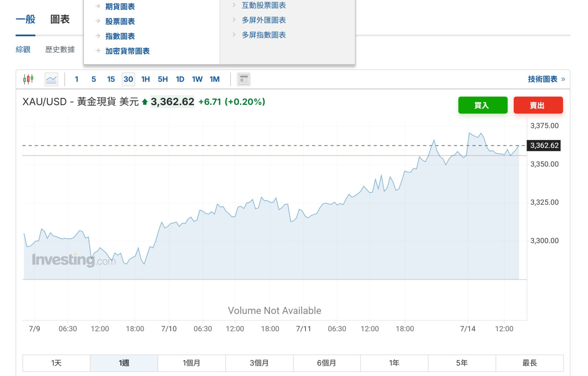Set chart interval to 5 minutes
This screenshot has height=376, width=588.
click(93, 79)
